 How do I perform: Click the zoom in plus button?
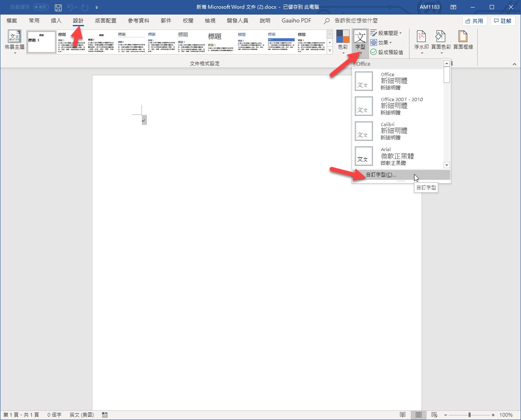(x=493, y=415)
